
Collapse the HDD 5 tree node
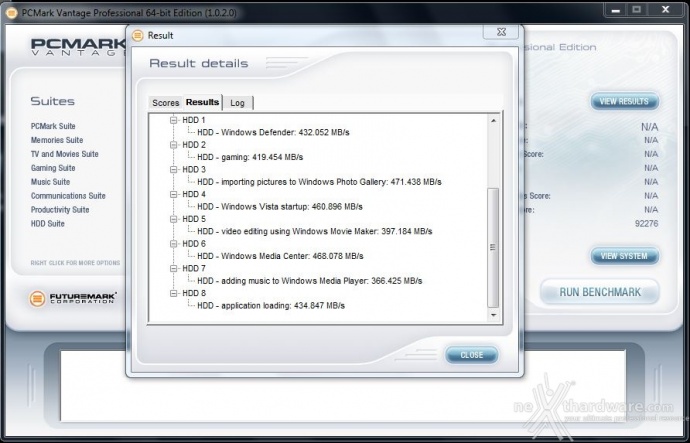point(173,219)
